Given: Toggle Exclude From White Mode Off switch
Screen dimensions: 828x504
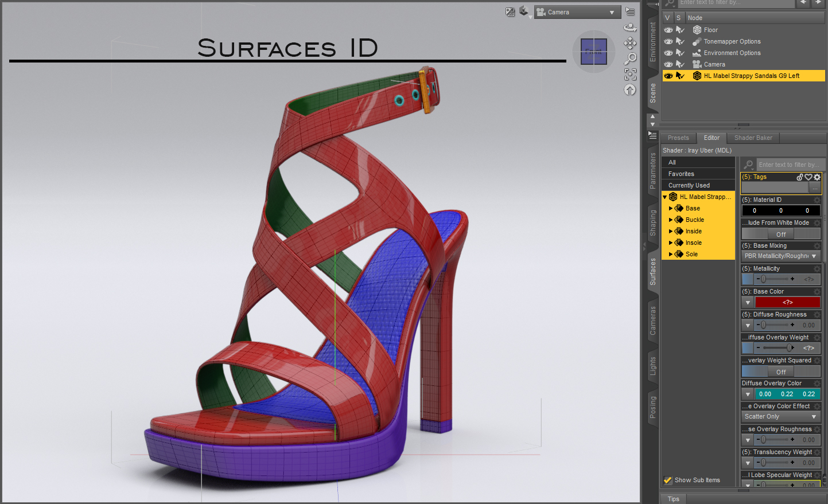Looking at the screenshot, I should 781,234.
